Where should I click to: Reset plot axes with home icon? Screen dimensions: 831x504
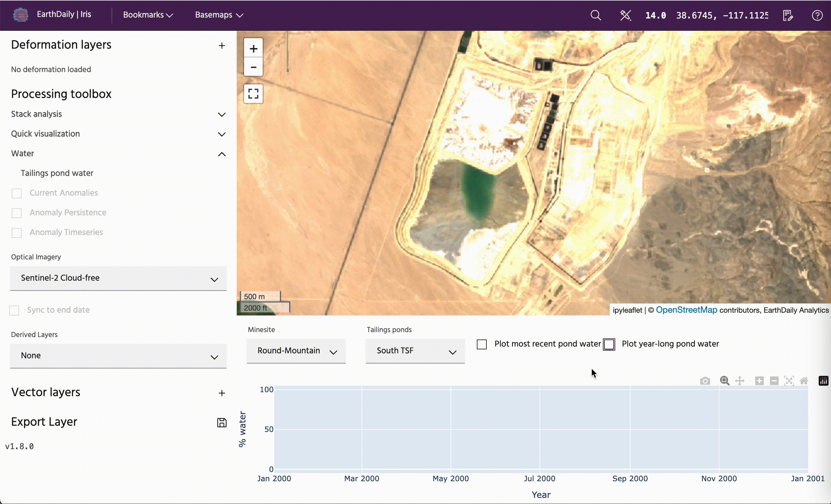click(804, 381)
